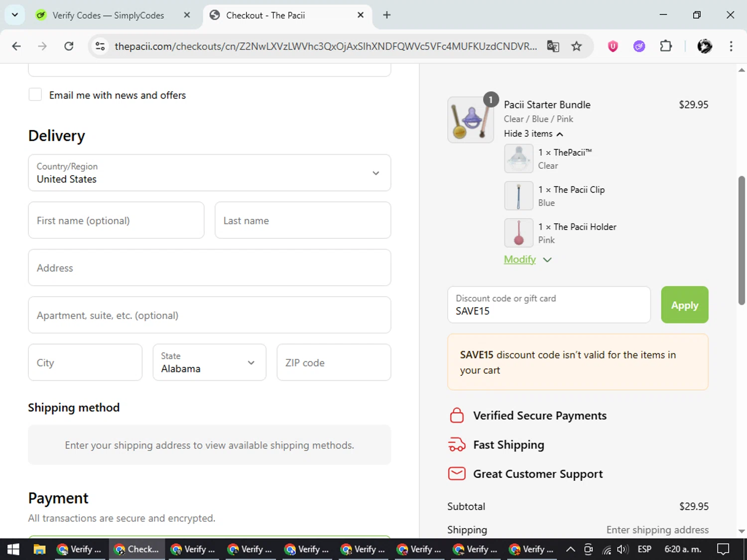Click the page vertical scrollbar thumb
The width and height of the screenshot is (747, 560).
point(742,240)
